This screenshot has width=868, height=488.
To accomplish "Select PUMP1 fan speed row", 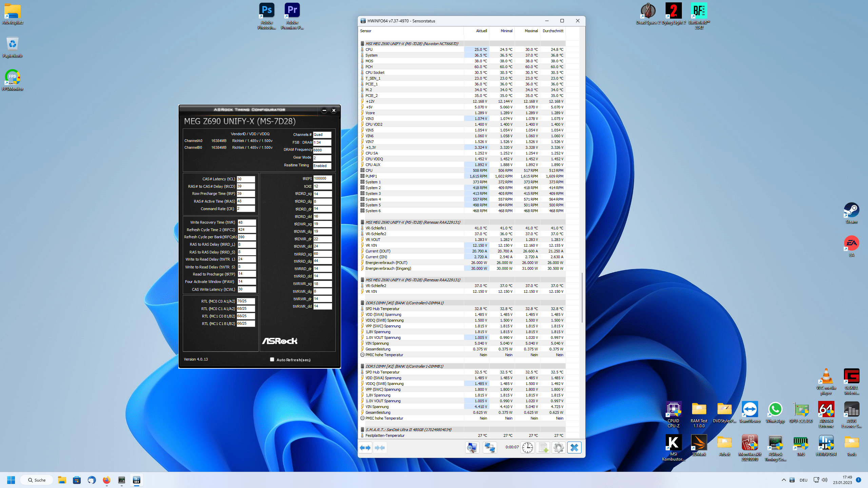I will (x=462, y=176).
